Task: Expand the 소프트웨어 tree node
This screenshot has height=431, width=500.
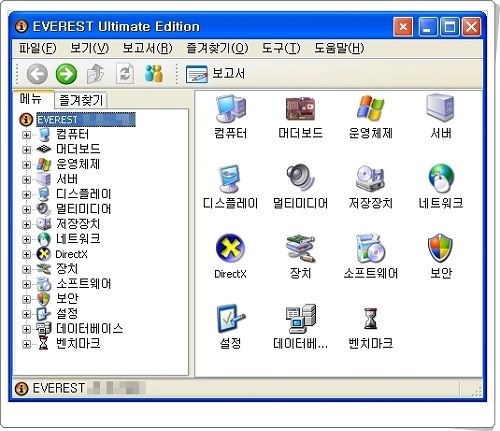Action: point(26,284)
